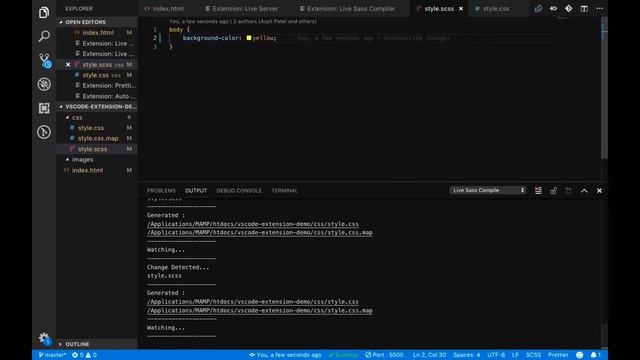Click the feedback smiley icon
The height and width of the screenshot is (360, 640).
(x=580, y=355)
